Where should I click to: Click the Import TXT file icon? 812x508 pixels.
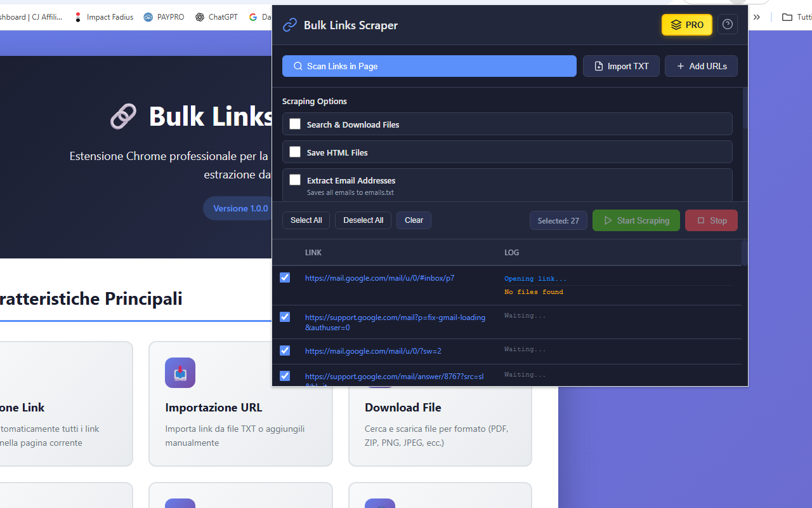(597, 66)
